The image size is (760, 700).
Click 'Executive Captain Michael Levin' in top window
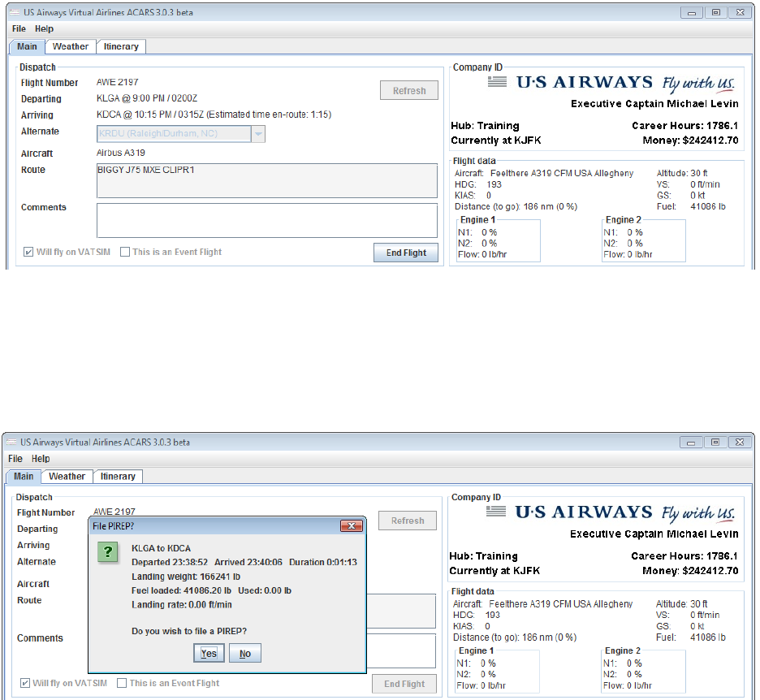[654, 104]
